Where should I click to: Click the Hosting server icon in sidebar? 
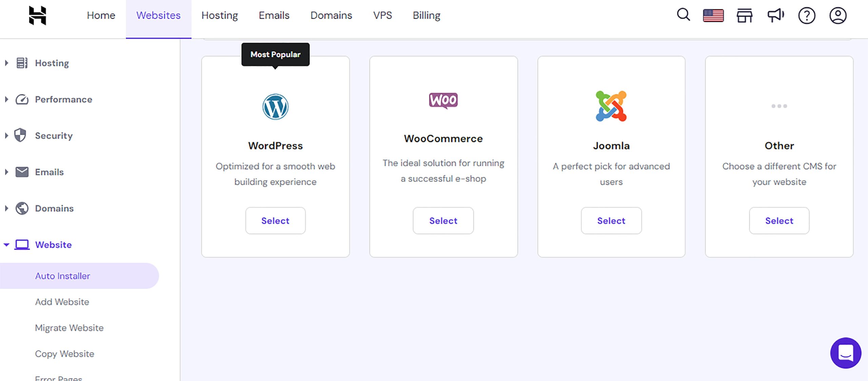coord(22,63)
